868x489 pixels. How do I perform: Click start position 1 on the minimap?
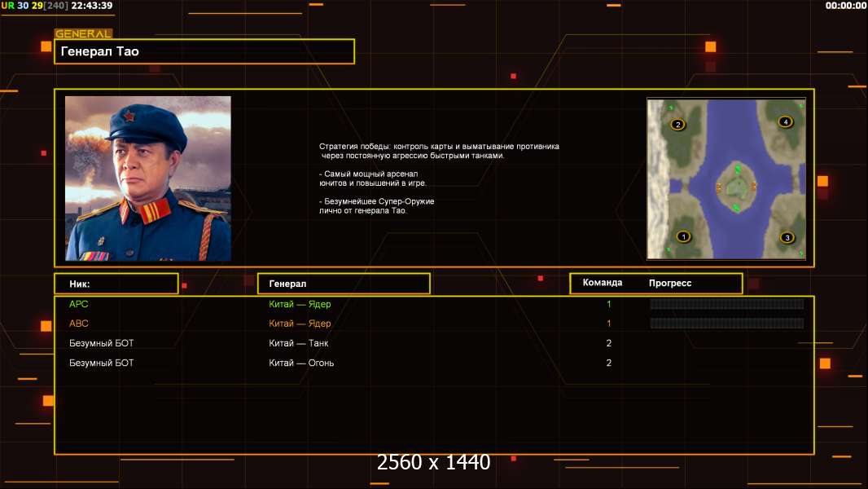tap(684, 237)
